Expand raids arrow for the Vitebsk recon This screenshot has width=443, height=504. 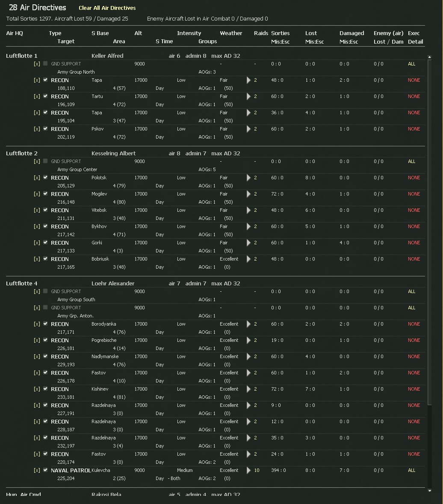248,210
